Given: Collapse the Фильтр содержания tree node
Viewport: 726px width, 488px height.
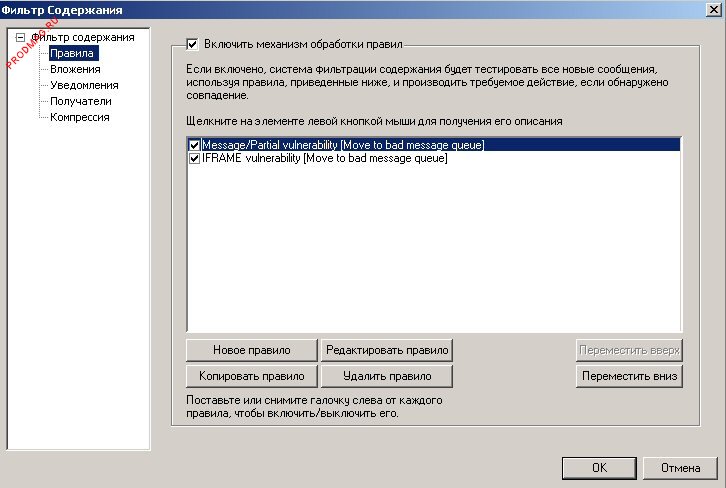Looking at the screenshot, I should pos(20,38).
